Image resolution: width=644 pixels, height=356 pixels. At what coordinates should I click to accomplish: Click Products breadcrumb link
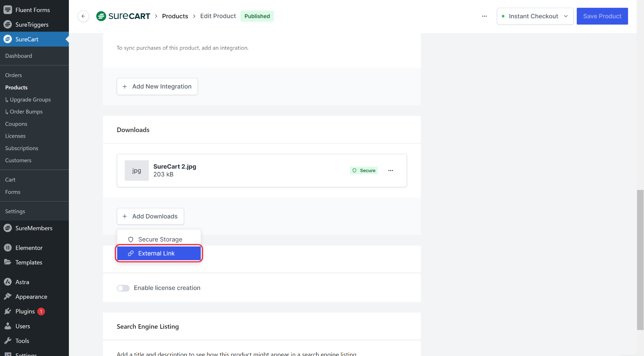pos(175,16)
